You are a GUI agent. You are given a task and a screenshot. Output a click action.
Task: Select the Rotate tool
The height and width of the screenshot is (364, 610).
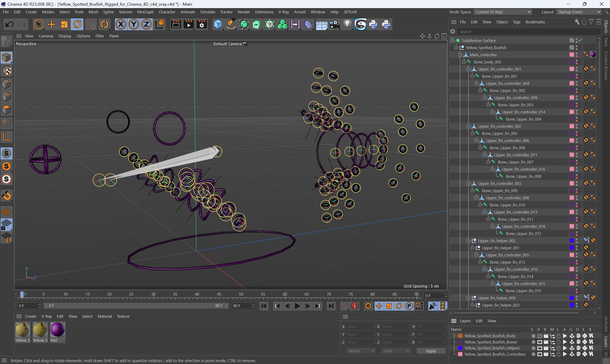coord(77,24)
